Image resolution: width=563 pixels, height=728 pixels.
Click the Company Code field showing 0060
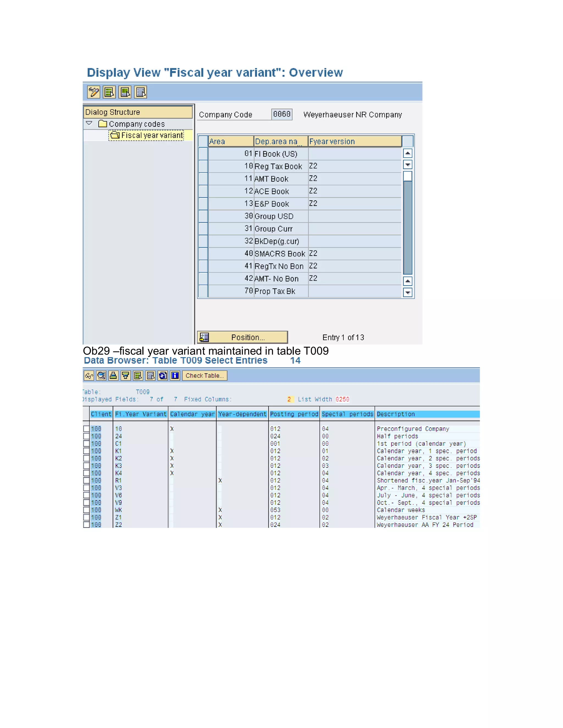pos(282,114)
